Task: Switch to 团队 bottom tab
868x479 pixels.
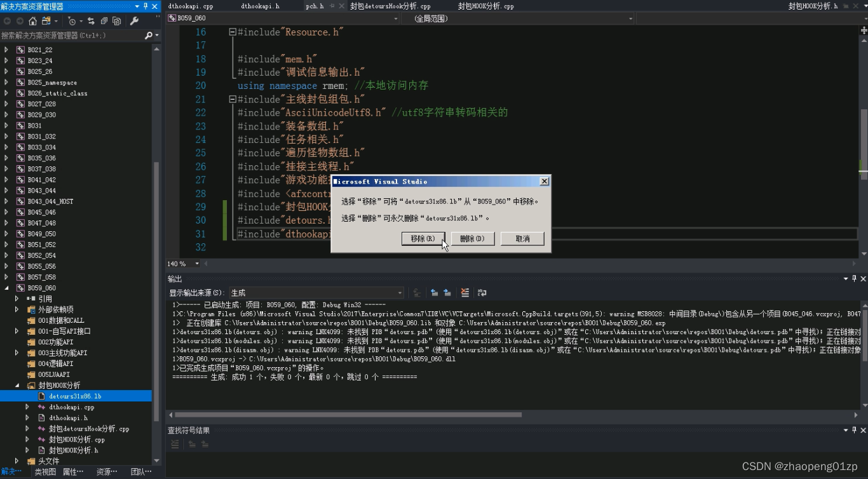Action: click(x=140, y=472)
